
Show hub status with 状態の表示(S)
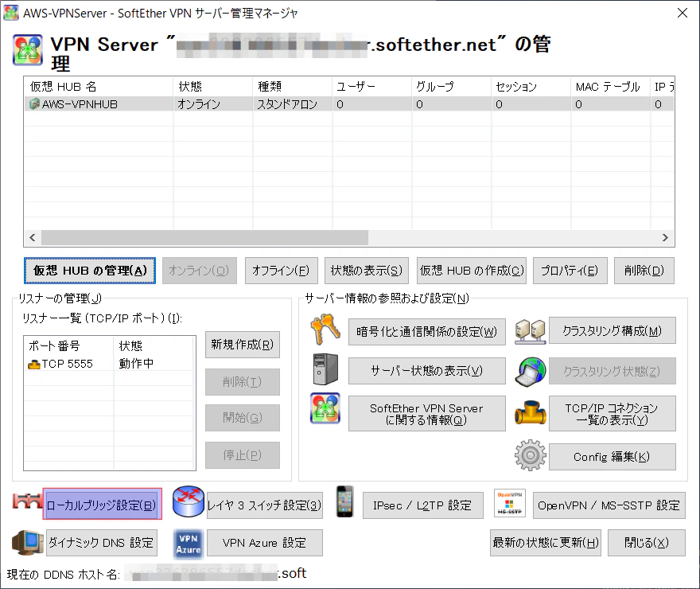click(x=367, y=271)
